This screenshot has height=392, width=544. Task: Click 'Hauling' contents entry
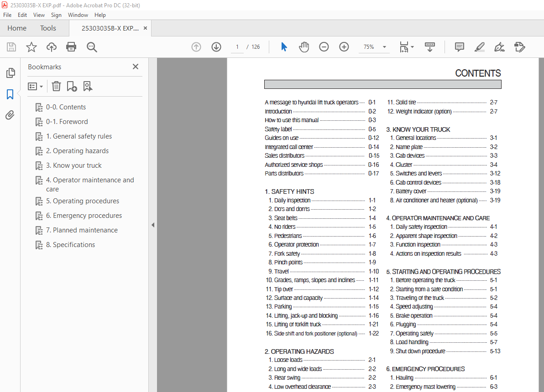[404, 378]
